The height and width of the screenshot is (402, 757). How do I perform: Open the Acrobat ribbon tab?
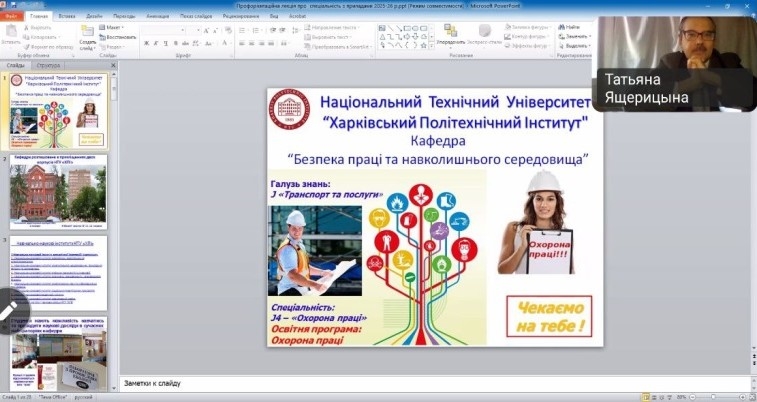point(297,16)
